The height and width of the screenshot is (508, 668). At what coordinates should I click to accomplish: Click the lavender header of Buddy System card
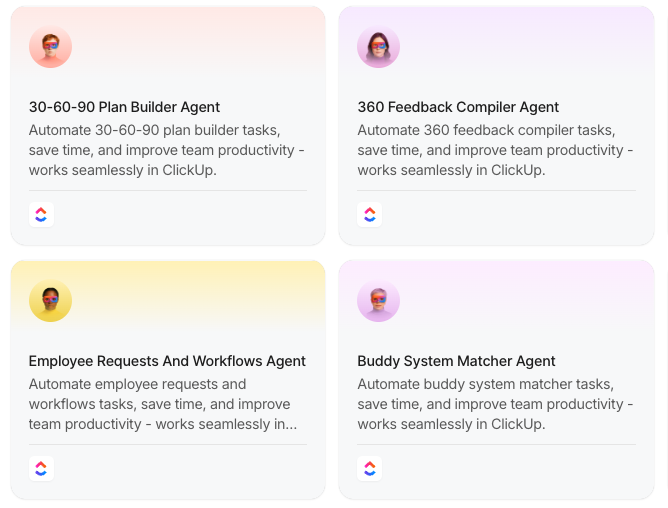click(x=520, y=297)
